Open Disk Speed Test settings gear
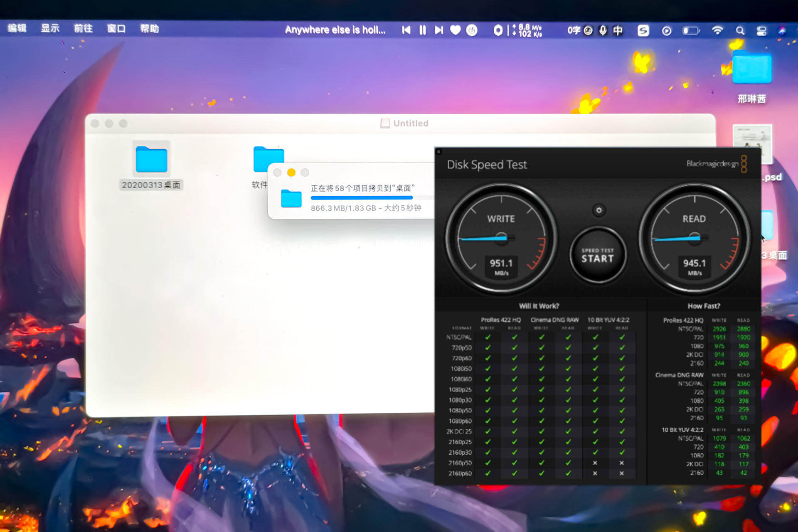Viewport: 798px width, 532px height. [598, 210]
